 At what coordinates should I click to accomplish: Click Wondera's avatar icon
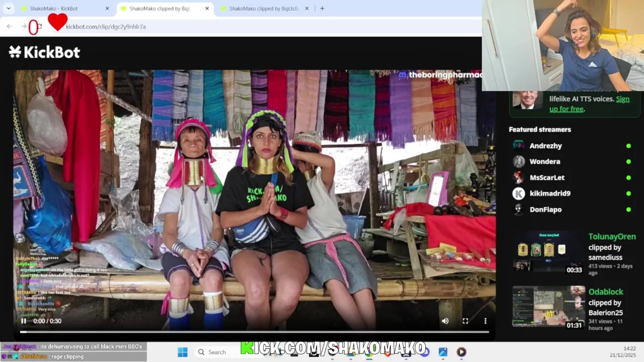(519, 161)
